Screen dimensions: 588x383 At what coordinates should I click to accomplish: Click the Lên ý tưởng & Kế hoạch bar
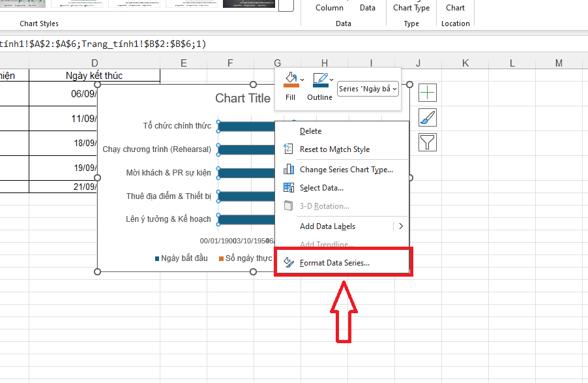coord(246,220)
